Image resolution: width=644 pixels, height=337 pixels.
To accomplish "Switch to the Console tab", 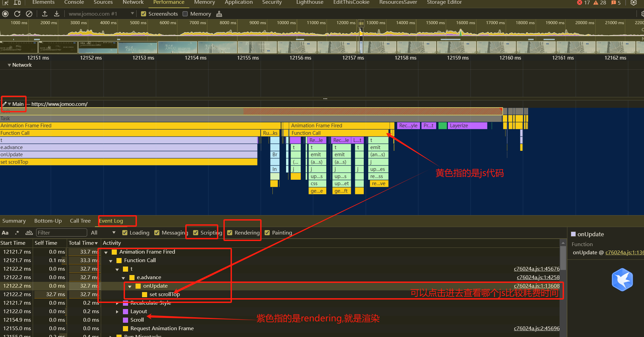I will point(74,2).
